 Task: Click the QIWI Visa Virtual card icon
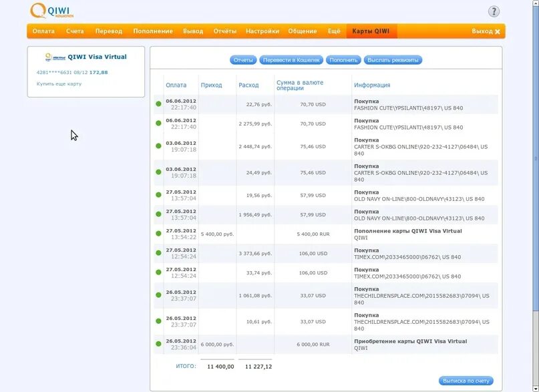point(55,57)
